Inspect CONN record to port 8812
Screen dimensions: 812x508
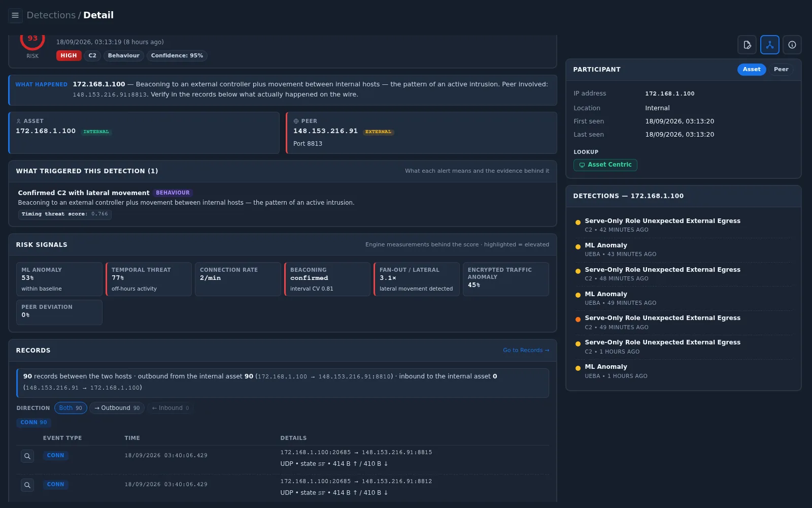[x=27, y=485]
